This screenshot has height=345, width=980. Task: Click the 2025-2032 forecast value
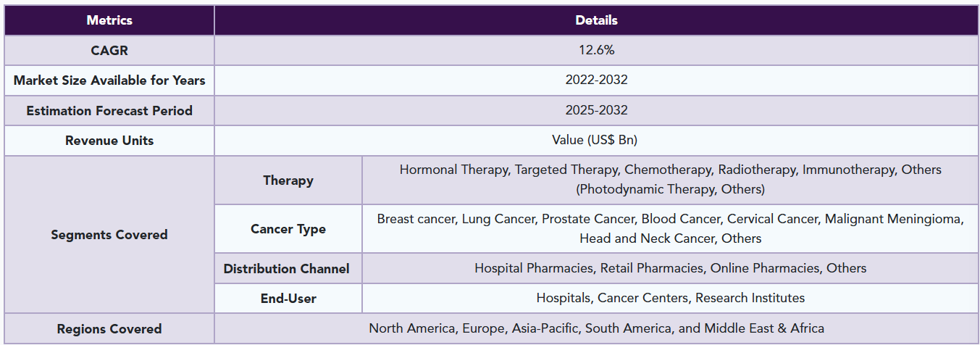pos(596,111)
